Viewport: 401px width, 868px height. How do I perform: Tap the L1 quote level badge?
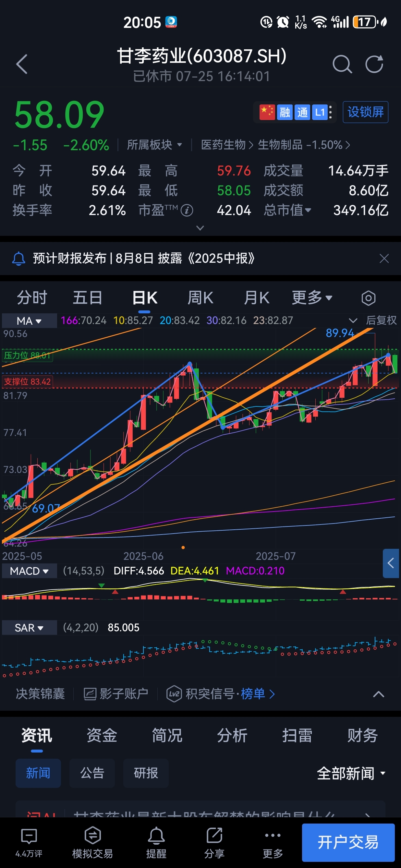click(320, 112)
